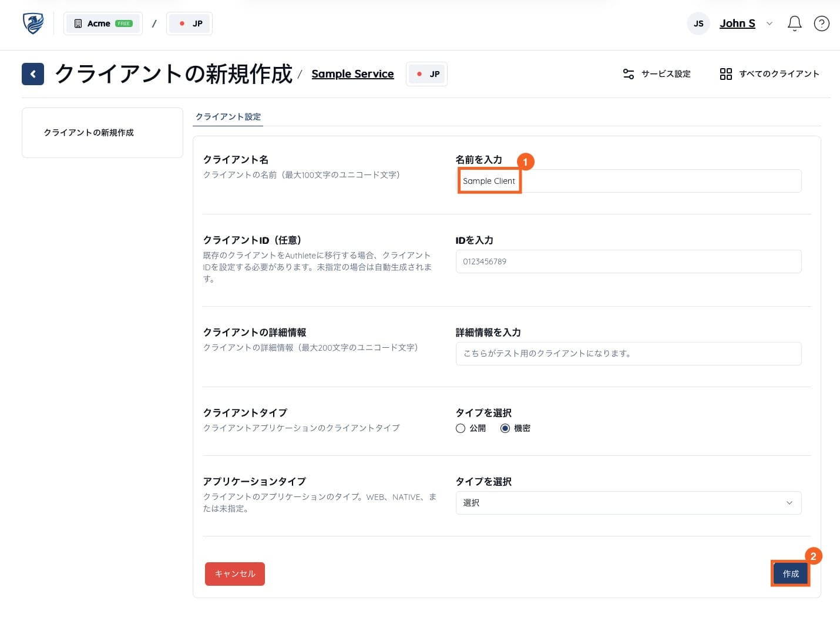This screenshot has height=621, width=840.
Task: Click the IDを入力 label
Action: 474,240
